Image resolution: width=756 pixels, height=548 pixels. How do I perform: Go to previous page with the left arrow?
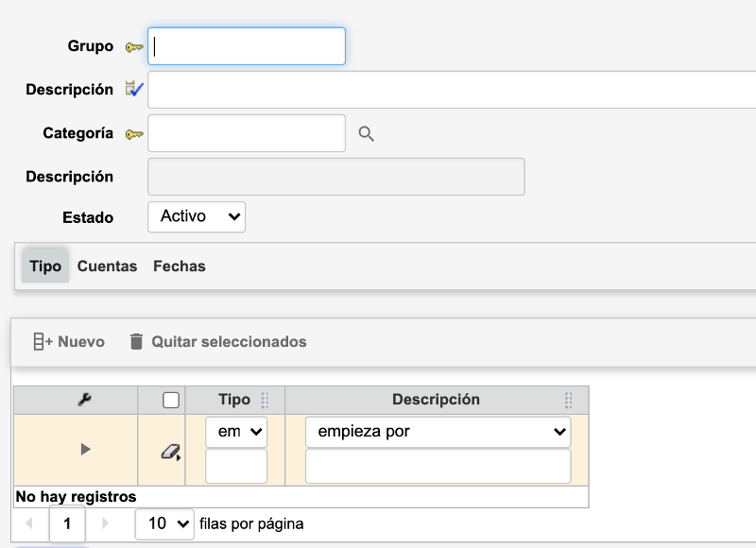(29, 523)
